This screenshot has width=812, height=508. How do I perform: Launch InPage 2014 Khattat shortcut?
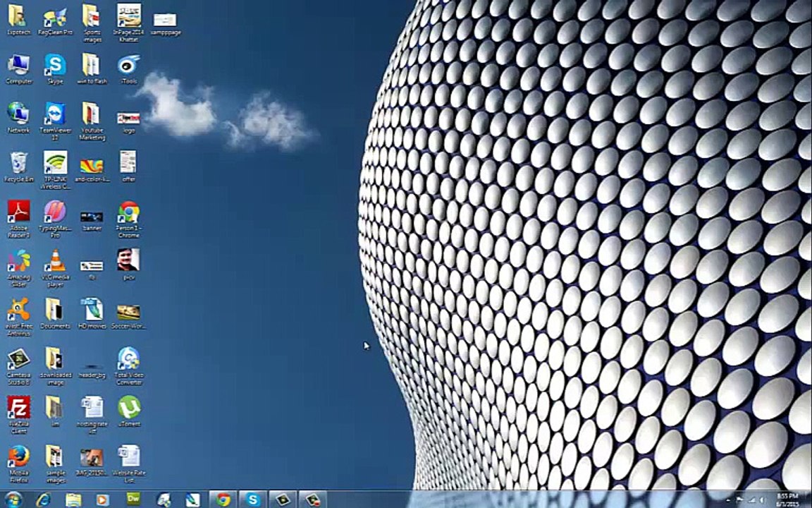coord(128,23)
